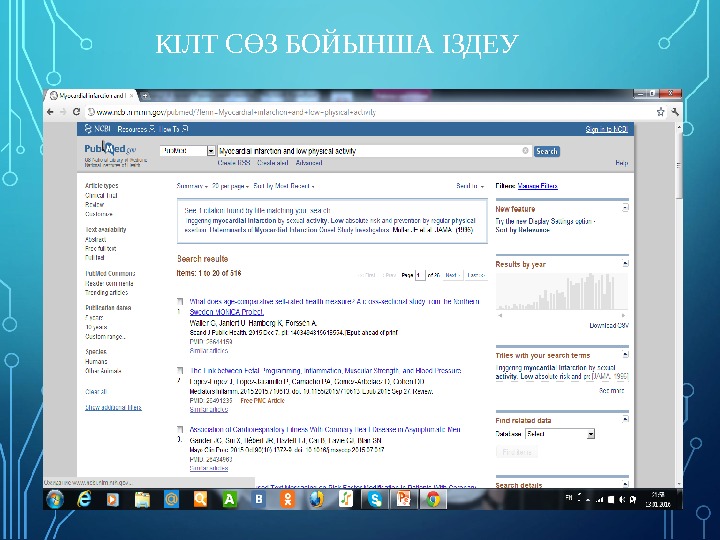Image resolution: width=720 pixels, height=540 pixels.
Task: Tick checkbox for Cardiorespiratory Fitness result
Action: 180,430
